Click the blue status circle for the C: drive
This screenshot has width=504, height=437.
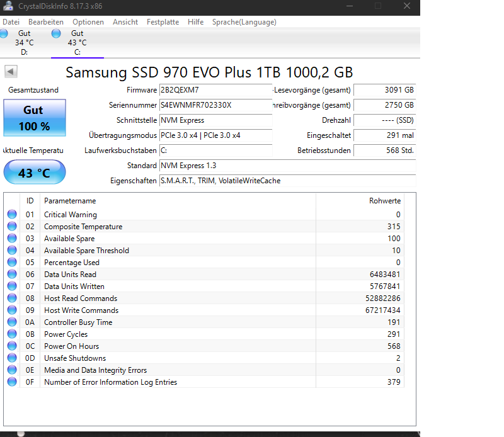pyautogui.click(x=57, y=33)
